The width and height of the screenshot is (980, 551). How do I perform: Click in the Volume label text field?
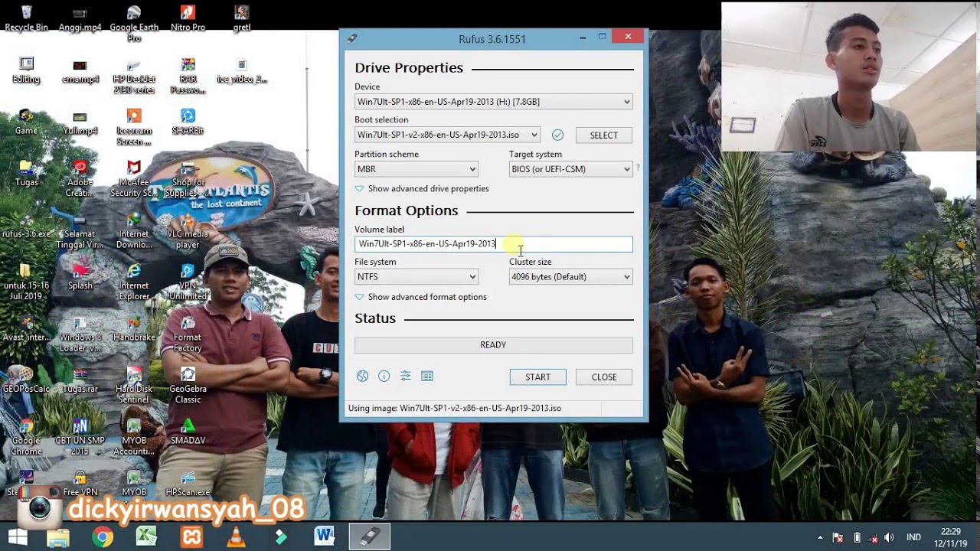point(494,244)
